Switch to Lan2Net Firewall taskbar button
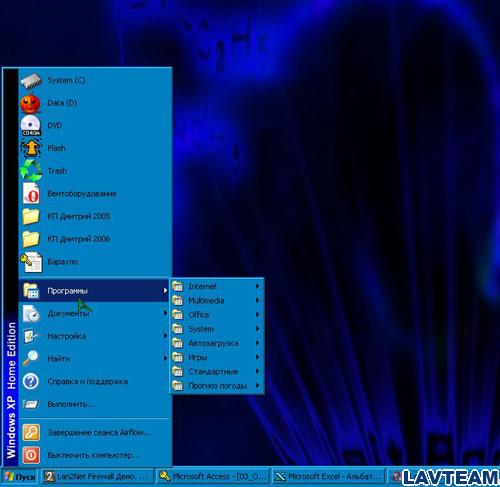The height and width of the screenshot is (487, 500). click(x=97, y=477)
